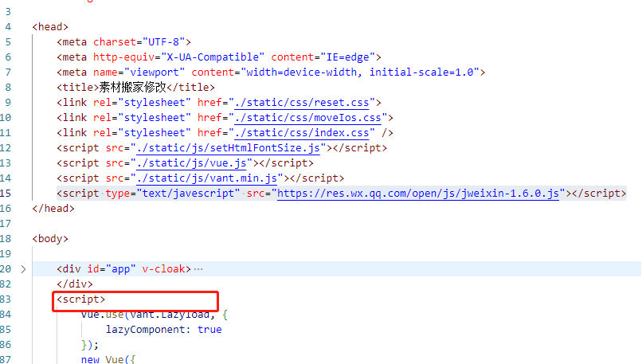Click the closing </head> tag
Viewport: 642px width, 364px height.
click(x=53, y=209)
